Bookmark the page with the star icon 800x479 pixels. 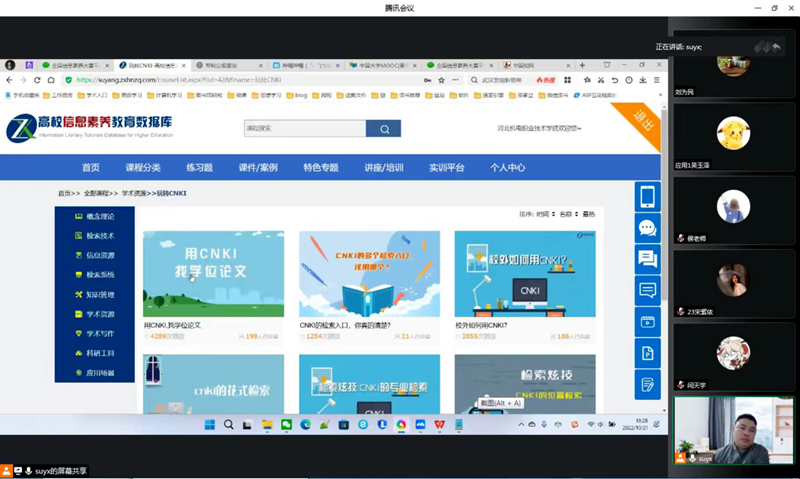441,80
